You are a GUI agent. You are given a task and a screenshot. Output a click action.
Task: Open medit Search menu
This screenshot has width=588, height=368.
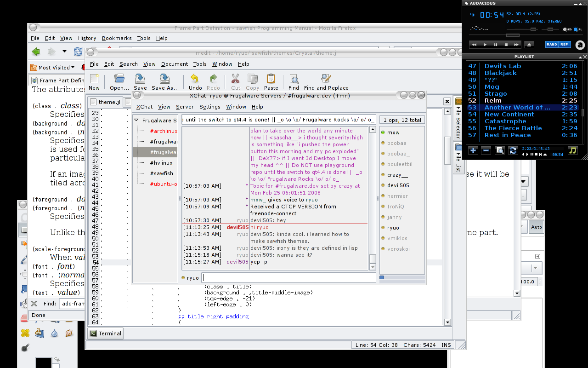pyautogui.click(x=129, y=64)
